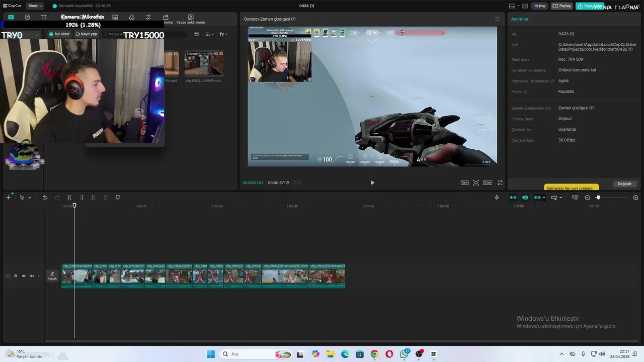Screen dimensions: 644x362
Task: Click the taskbar Ara search box
Action: point(257,354)
